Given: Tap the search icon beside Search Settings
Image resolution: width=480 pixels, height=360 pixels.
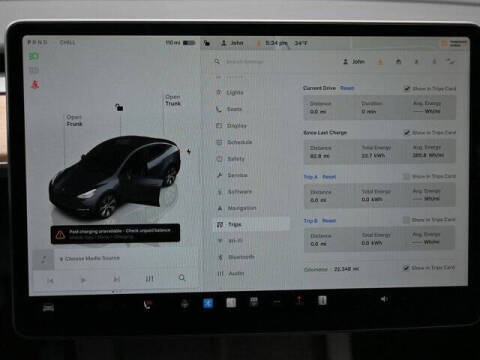Looking at the screenshot, I should 217,61.
